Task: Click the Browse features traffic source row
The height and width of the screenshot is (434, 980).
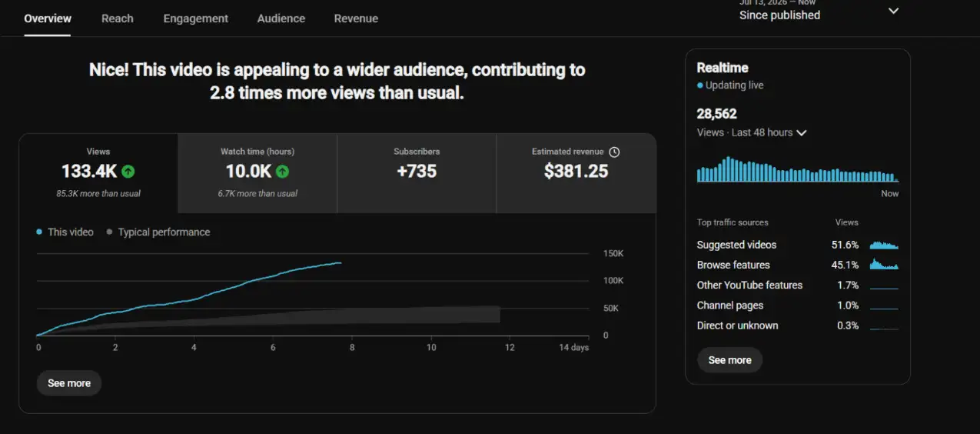Action: point(797,265)
